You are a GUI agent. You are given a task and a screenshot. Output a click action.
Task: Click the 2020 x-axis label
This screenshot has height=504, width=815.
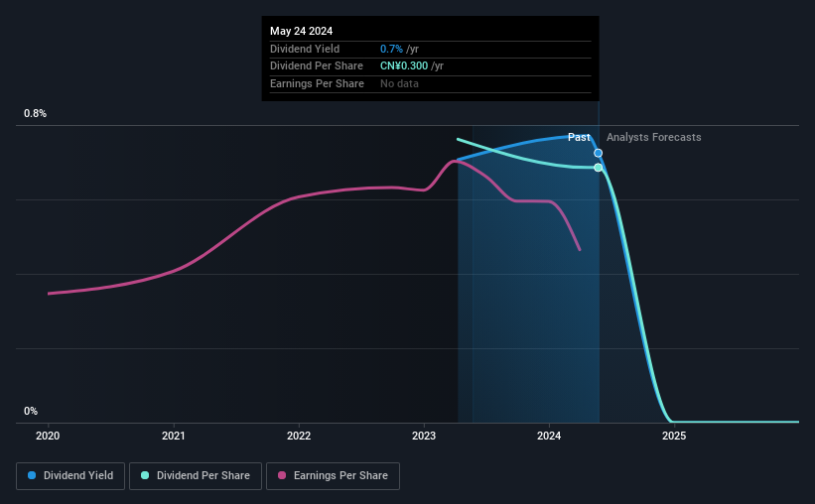coord(48,436)
